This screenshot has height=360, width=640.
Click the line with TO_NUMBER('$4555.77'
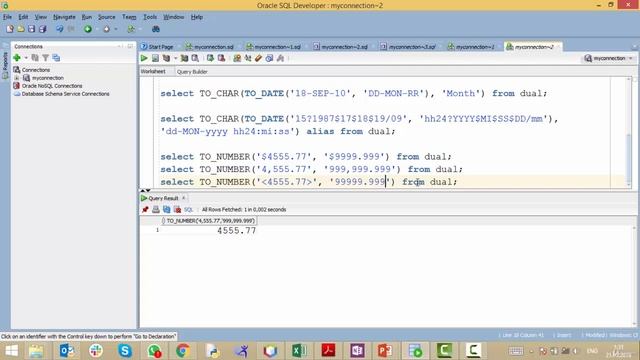pyautogui.click(x=306, y=157)
